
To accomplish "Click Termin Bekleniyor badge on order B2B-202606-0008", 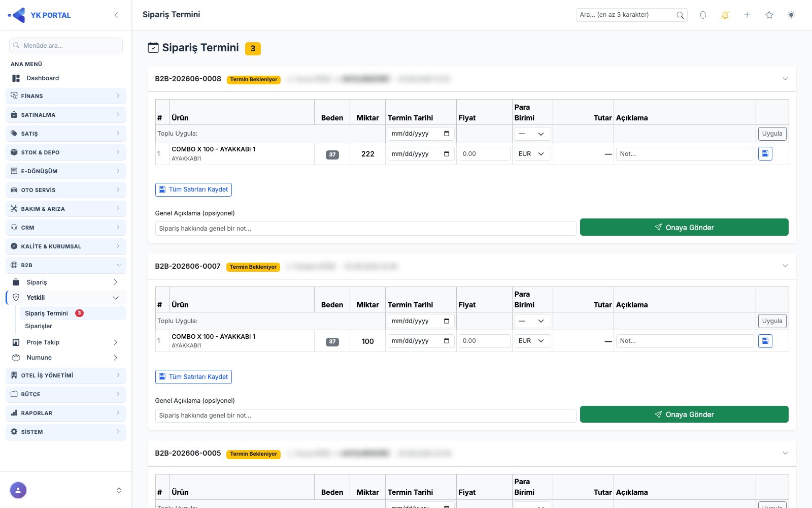I will click(x=254, y=79).
